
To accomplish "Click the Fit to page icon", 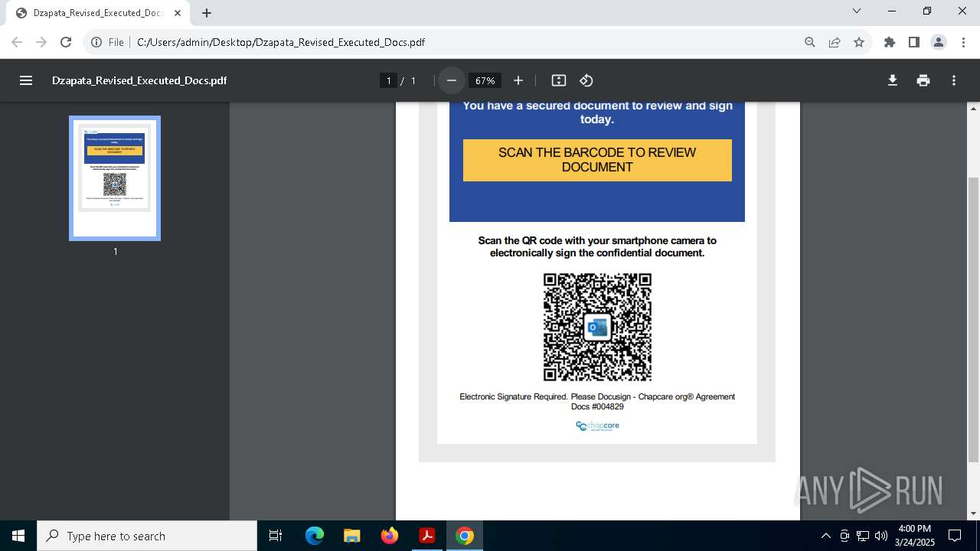I will click(559, 80).
